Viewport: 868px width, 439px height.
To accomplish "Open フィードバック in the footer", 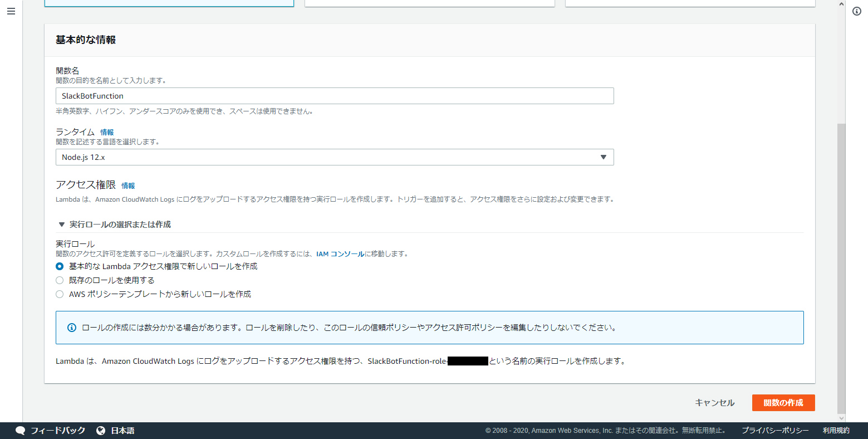I will click(x=58, y=431).
